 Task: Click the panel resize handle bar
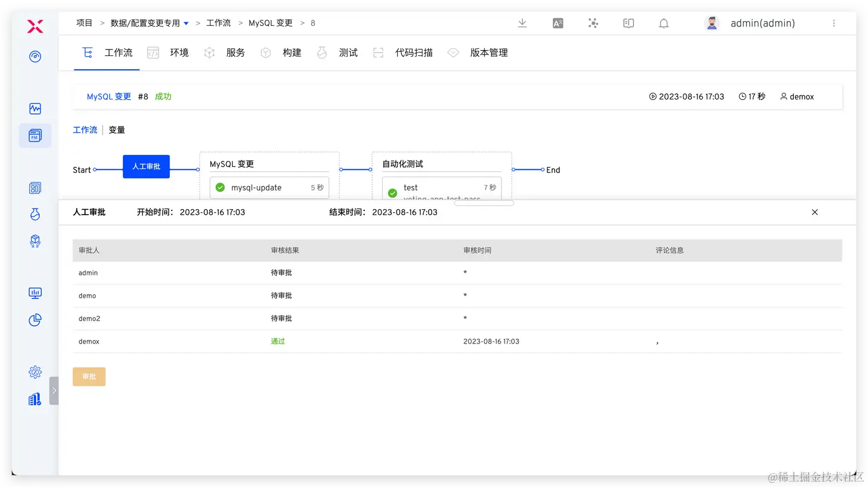click(484, 203)
